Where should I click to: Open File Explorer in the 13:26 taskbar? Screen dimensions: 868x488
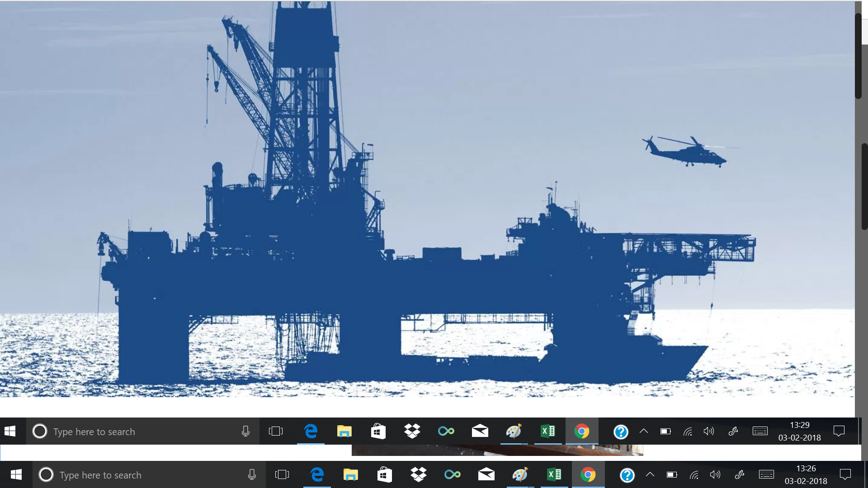[x=350, y=474]
